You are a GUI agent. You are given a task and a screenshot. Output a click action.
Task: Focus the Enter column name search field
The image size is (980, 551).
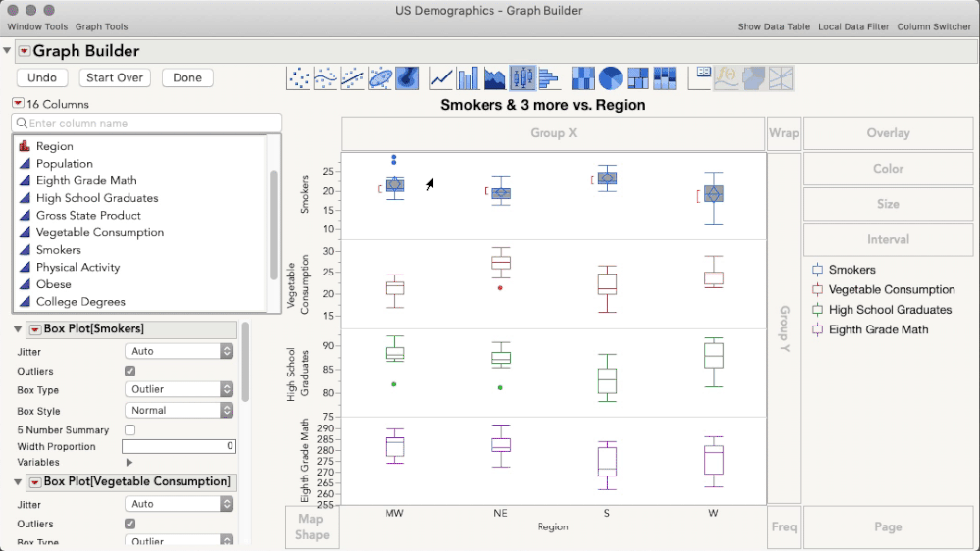(146, 124)
